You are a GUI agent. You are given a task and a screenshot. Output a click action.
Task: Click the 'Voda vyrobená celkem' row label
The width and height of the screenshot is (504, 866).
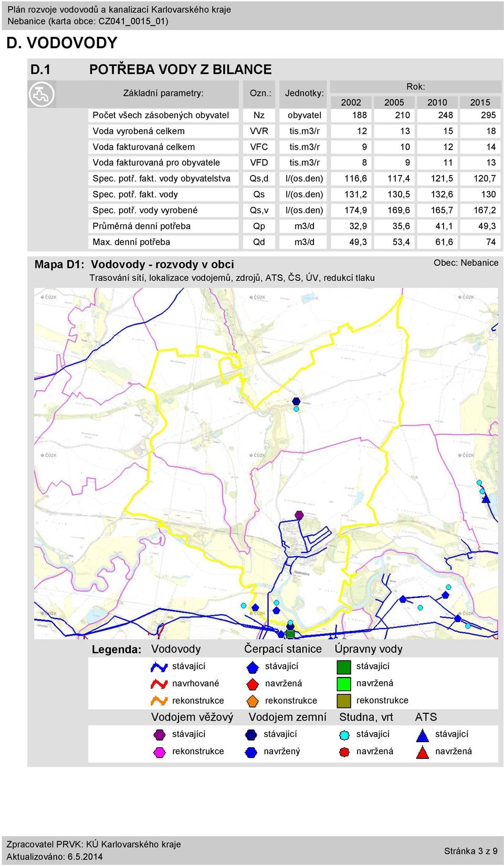pyautogui.click(x=139, y=131)
